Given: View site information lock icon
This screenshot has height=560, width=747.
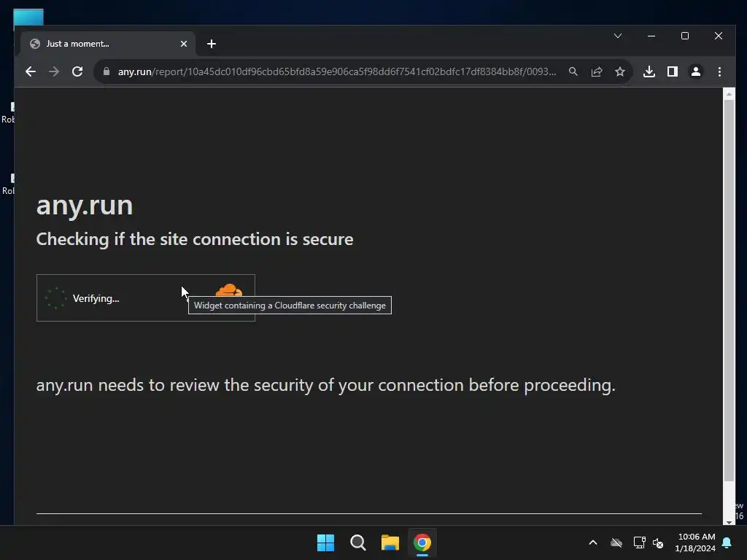Looking at the screenshot, I should click(x=107, y=71).
